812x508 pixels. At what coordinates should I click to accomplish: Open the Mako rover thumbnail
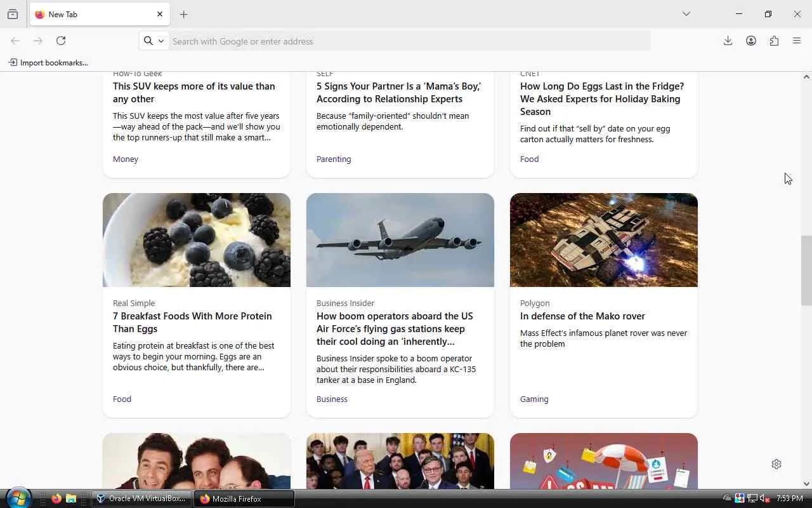(x=604, y=240)
